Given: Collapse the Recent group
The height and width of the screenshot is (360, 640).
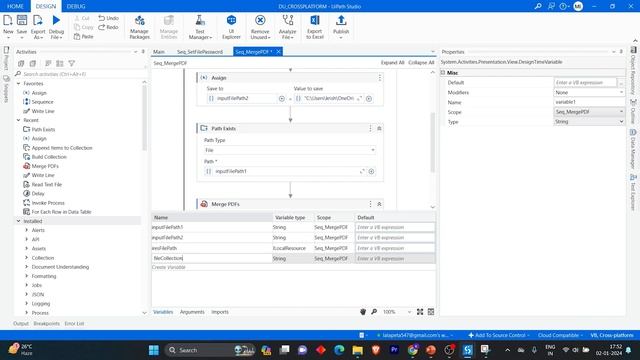Looking at the screenshot, I should [18, 120].
